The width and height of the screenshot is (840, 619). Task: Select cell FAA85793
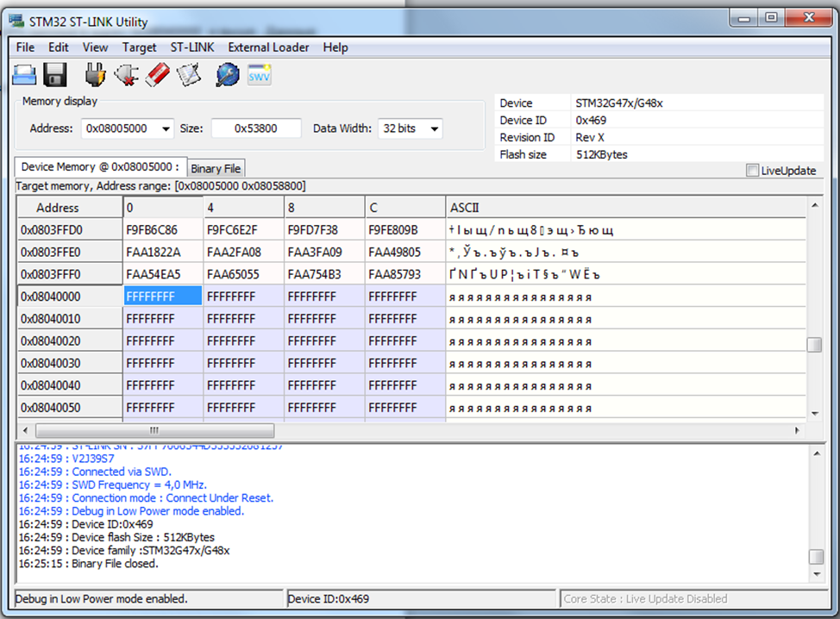click(405, 275)
